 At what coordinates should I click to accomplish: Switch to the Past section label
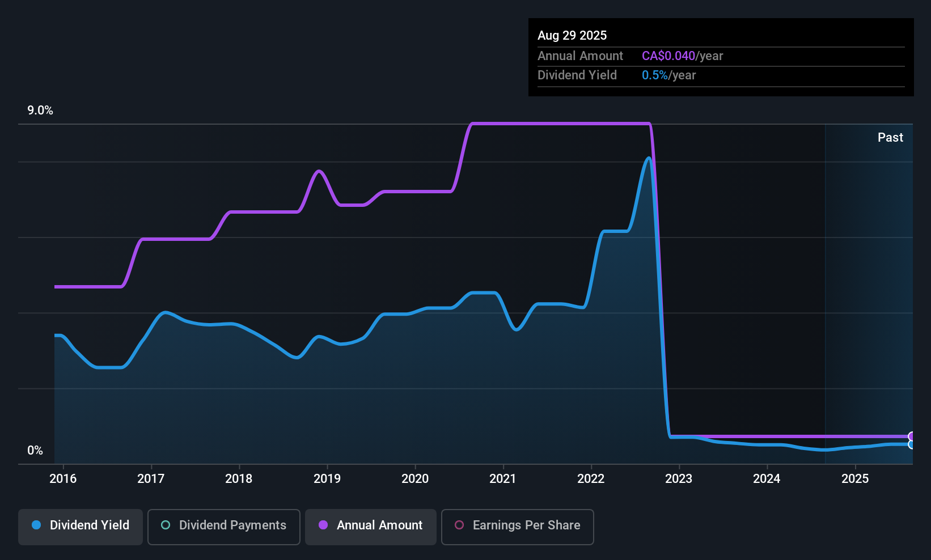(890, 137)
